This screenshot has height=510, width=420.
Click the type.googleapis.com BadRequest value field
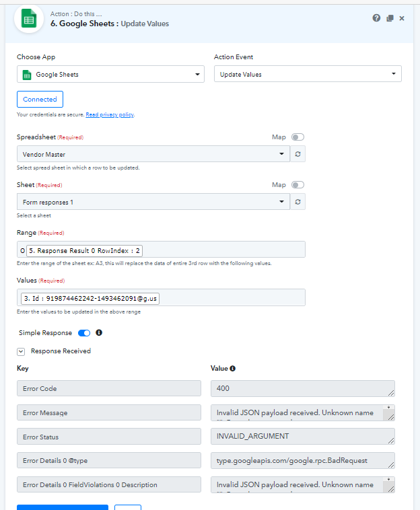[x=303, y=461]
